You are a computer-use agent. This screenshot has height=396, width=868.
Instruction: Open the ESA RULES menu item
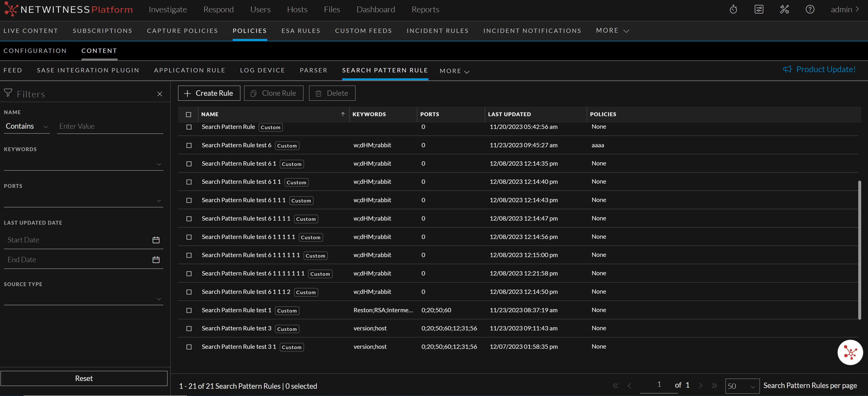pos(301,31)
